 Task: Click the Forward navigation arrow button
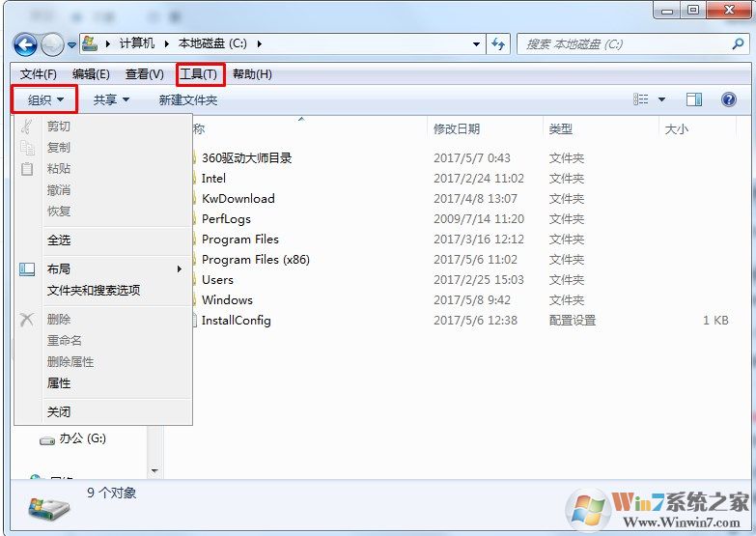[x=51, y=44]
